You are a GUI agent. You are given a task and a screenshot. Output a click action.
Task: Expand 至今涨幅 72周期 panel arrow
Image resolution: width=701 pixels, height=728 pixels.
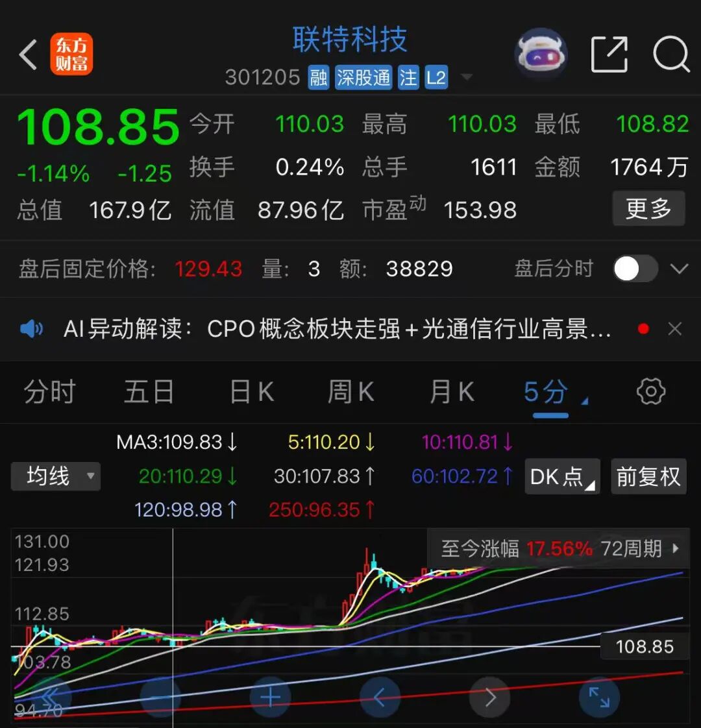(x=676, y=549)
